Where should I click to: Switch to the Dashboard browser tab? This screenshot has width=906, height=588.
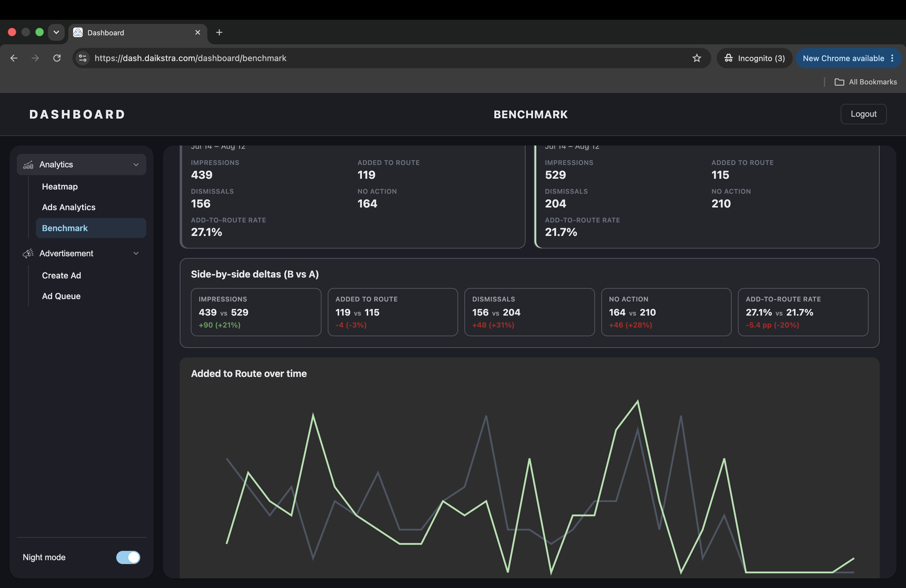(138, 33)
